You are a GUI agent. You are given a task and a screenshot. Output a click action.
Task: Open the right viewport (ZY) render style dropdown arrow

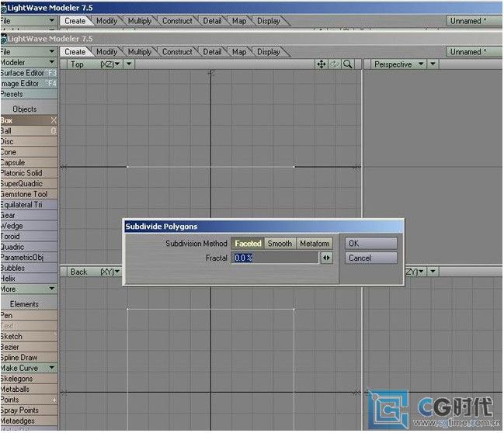point(433,272)
